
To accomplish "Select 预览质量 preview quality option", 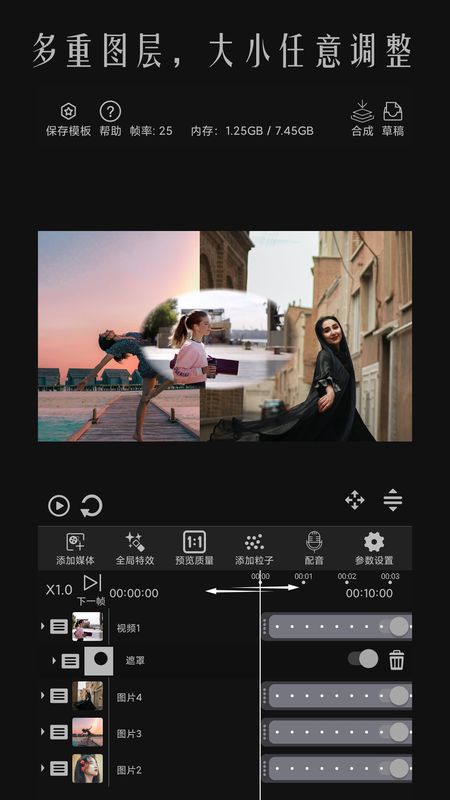I will (194, 548).
